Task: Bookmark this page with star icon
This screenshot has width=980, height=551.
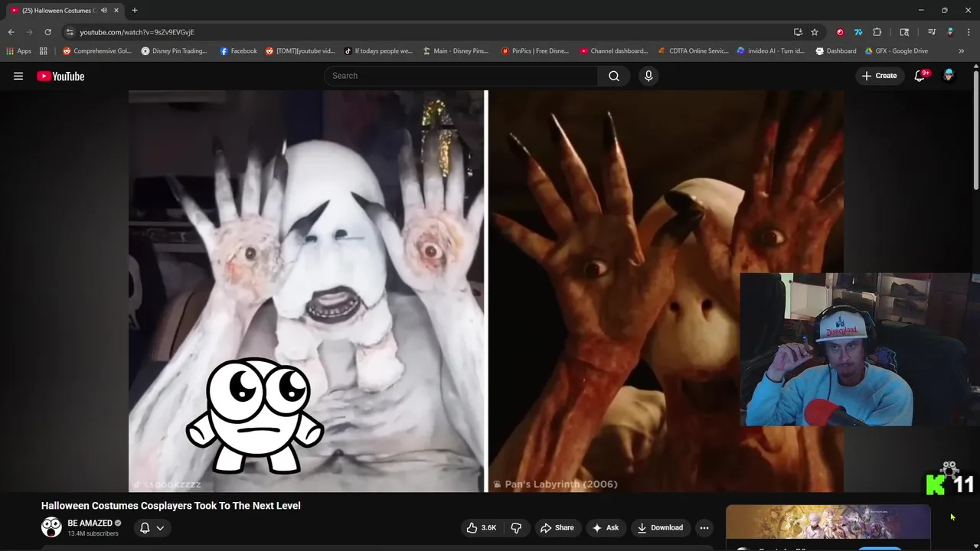Action: pos(815,32)
